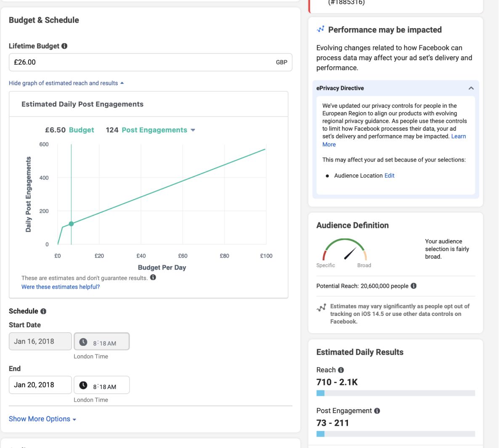499x448 pixels.
Task: Click the Post Engagement info icon
Action: 377,411
